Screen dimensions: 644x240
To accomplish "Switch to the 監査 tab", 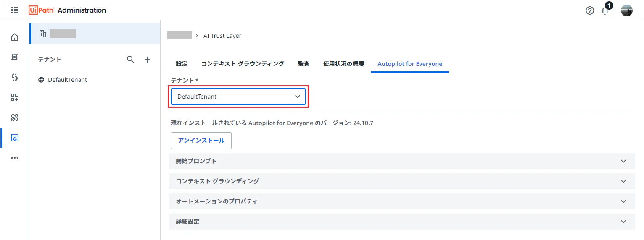I will coord(304,64).
